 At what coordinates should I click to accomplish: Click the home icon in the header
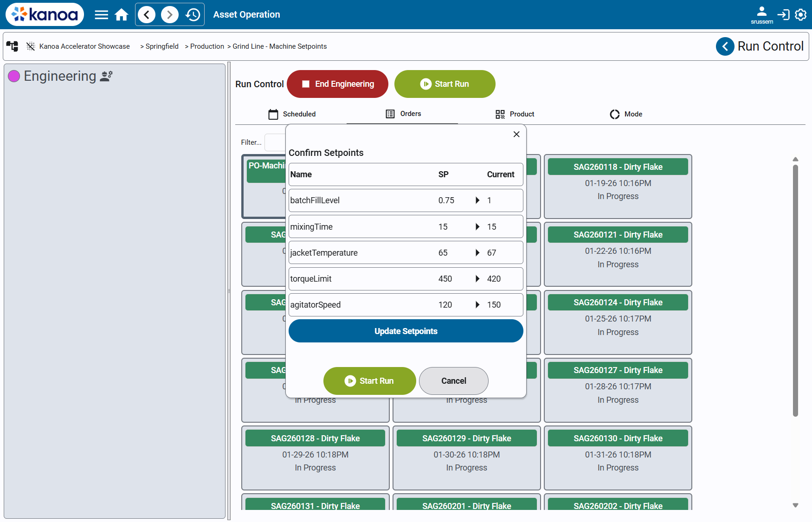tap(122, 14)
